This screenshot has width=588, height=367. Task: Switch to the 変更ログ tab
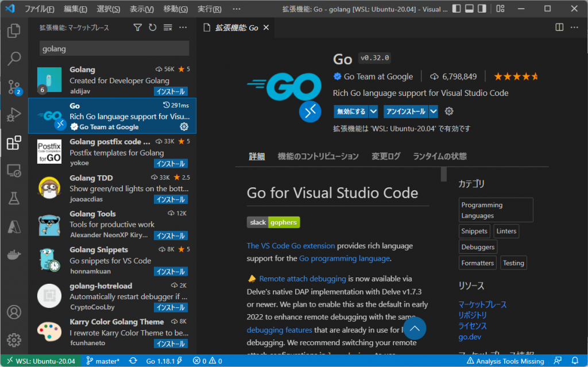(386, 156)
